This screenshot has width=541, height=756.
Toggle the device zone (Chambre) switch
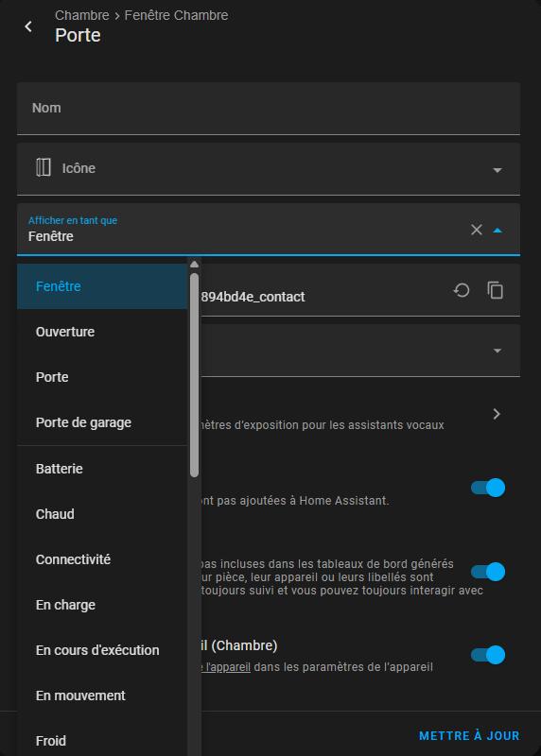point(488,655)
